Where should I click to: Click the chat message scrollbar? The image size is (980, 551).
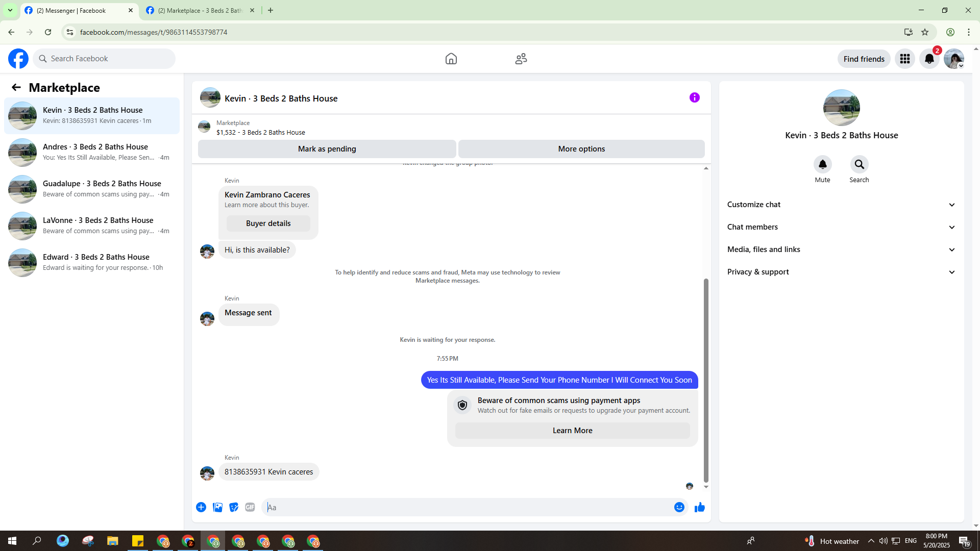coord(706,380)
